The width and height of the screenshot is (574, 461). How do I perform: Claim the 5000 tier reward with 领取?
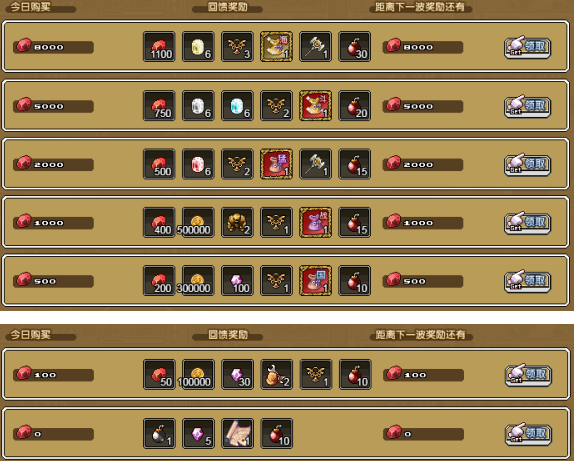(528, 106)
